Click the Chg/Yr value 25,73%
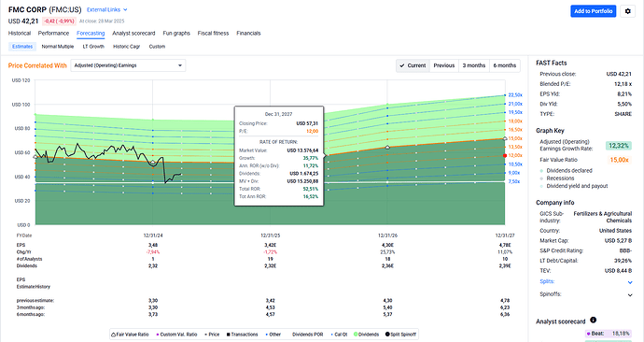 coord(387,252)
